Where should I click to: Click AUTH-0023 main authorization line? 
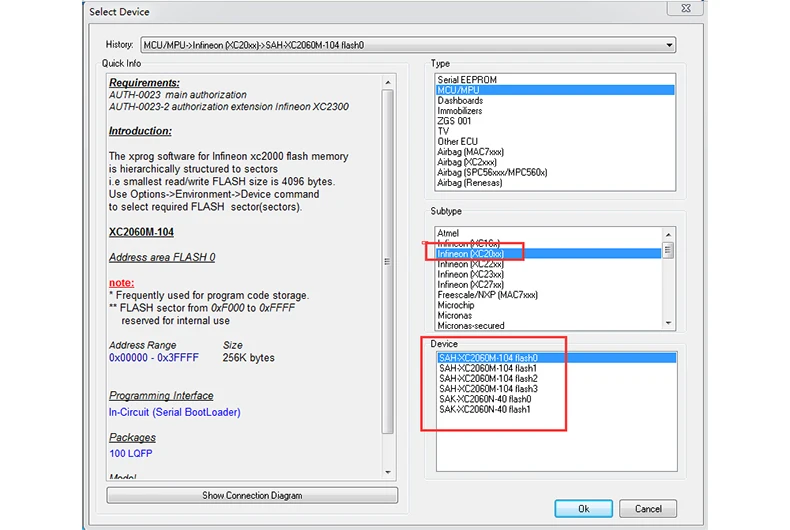click(178, 95)
